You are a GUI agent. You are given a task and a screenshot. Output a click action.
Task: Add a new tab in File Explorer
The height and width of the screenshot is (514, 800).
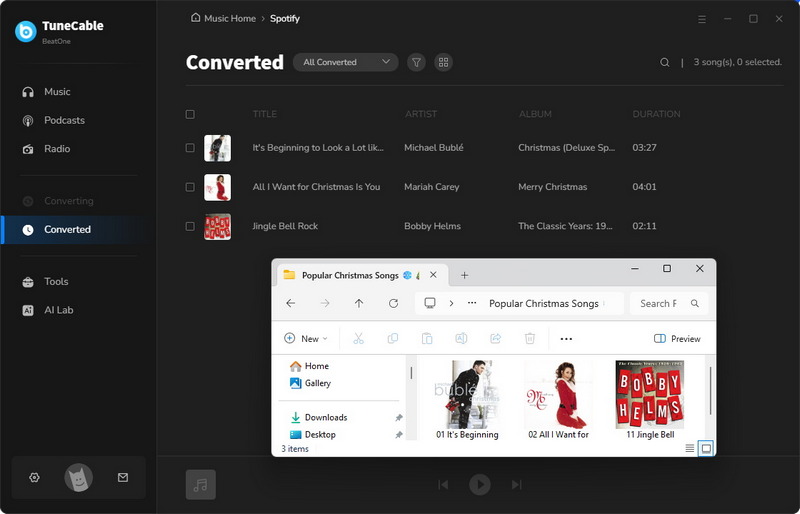point(464,276)
